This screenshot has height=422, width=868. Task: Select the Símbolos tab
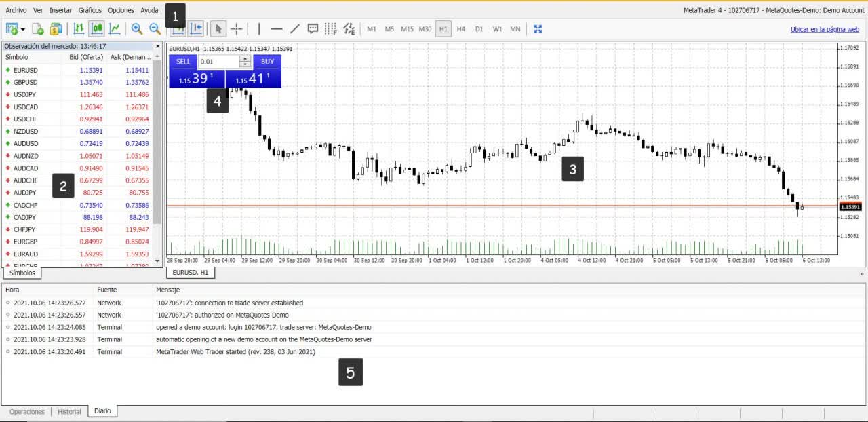coord(22,273)
